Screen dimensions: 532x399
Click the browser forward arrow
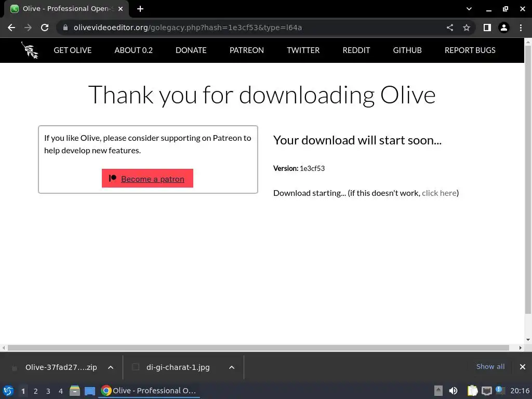coord(28,28)
